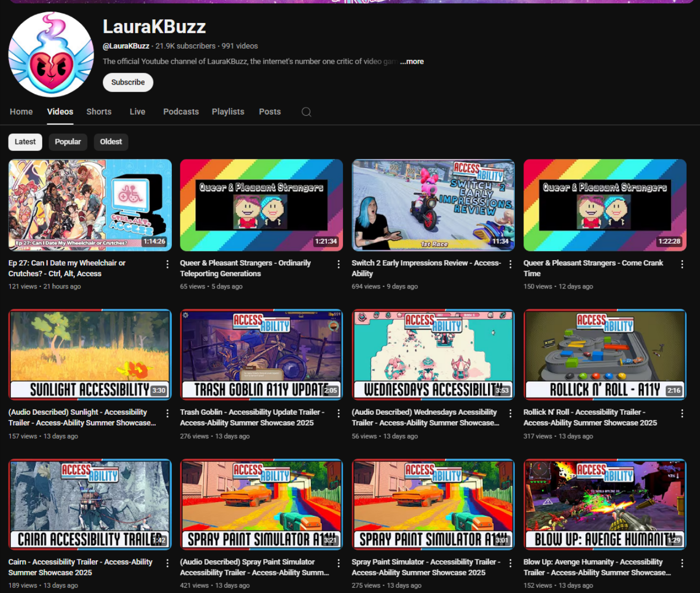Select the Oldest sort chip
Image resolution: width=700 pixels, height=593 pixels.
pos(111,142)
